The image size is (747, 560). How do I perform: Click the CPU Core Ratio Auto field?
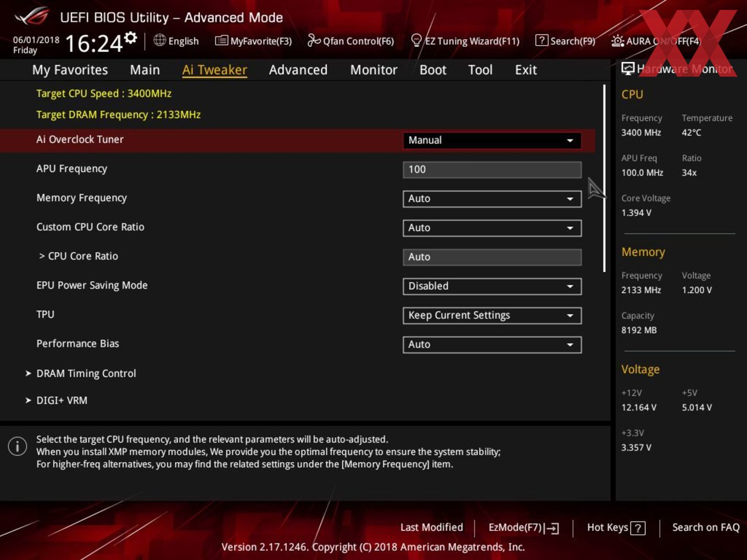click(492, 256)
